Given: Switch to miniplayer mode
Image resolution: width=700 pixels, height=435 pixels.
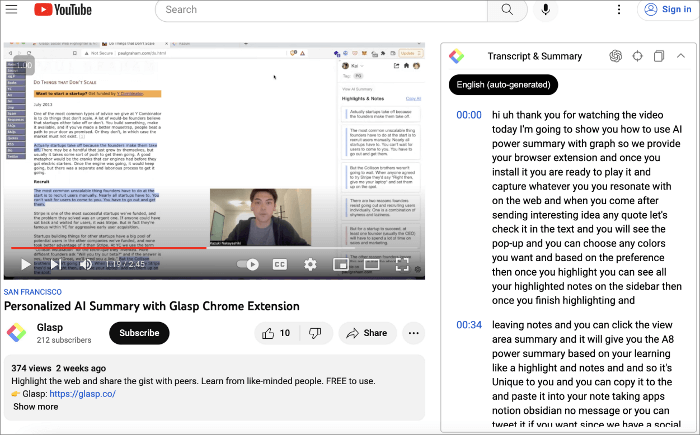Looking at the screenshot, I should (341, 264).
